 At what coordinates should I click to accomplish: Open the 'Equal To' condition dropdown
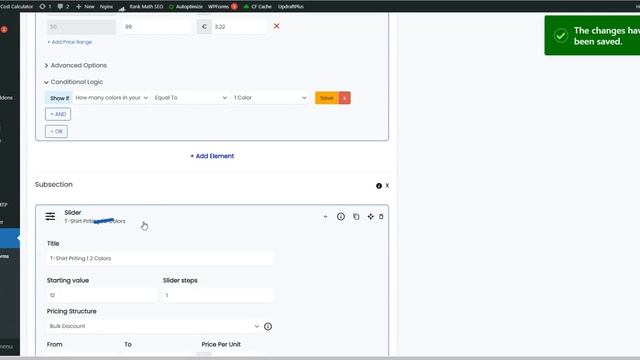(x=190, y=98)
